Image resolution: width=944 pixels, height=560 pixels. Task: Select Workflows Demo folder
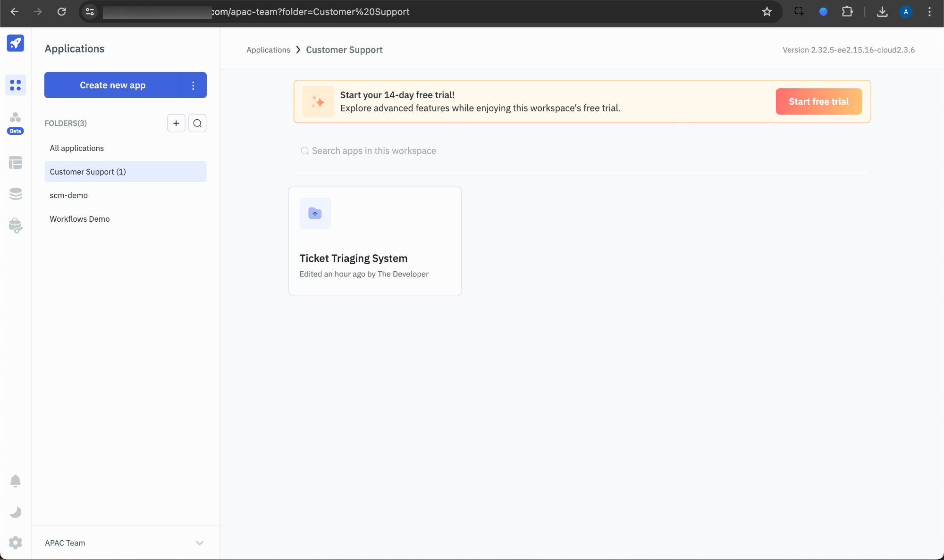point(126,219)
